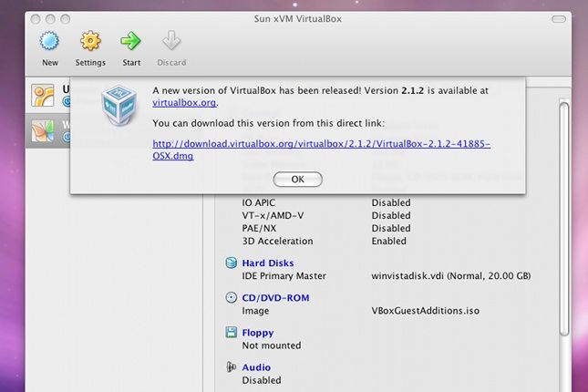This screenshot has width=588, height=392.
Task: Toggle toolbar with the title bar pill button
Action: point(559,19)
